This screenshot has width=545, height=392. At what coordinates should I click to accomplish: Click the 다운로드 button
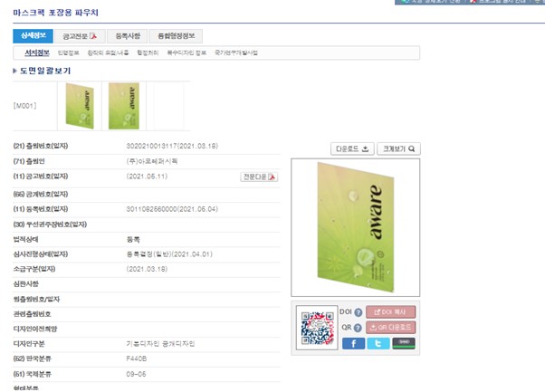pos(352,148)
